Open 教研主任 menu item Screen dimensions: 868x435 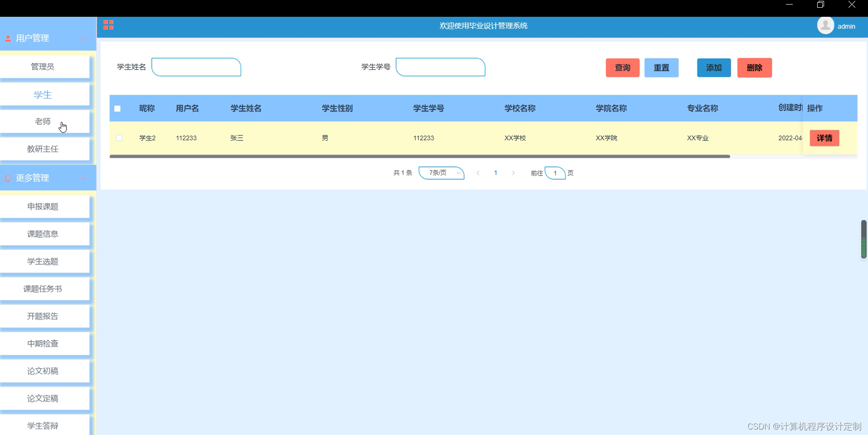45,149
